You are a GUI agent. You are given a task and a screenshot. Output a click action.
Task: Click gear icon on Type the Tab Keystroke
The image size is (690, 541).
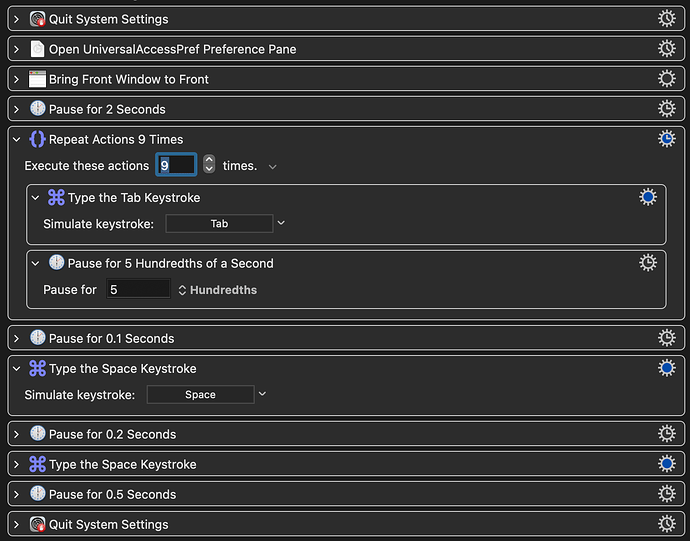tap(648, 197)
